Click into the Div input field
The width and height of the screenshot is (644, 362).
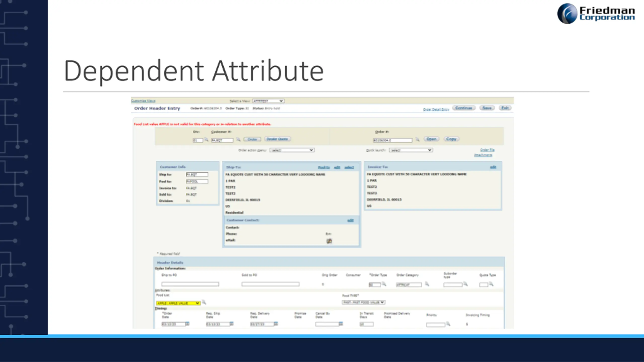(198, 140)
